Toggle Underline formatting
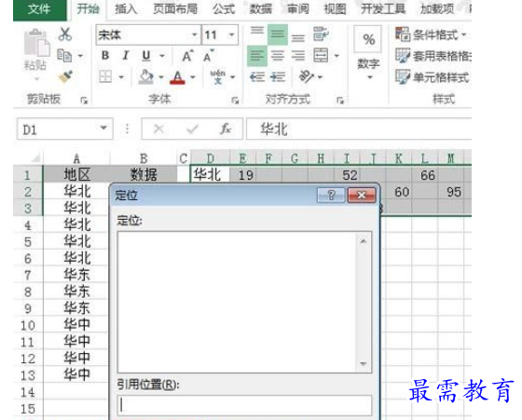 tap(145, 56)
